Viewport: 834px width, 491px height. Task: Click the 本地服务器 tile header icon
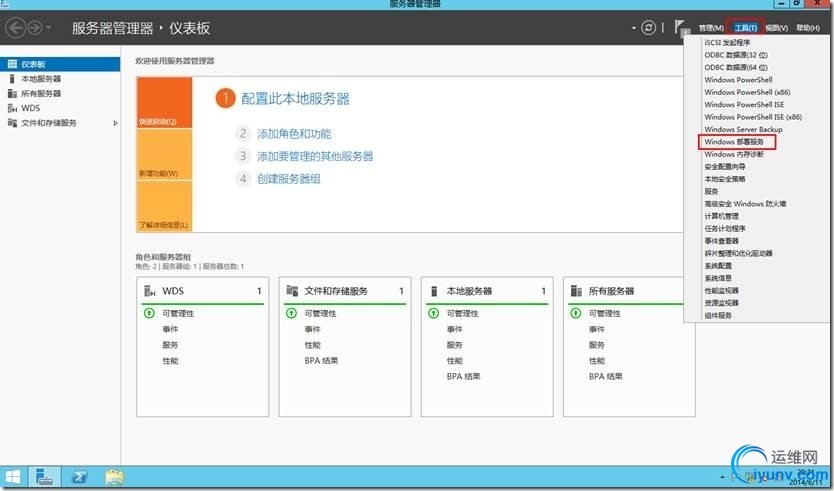point(434,291)
